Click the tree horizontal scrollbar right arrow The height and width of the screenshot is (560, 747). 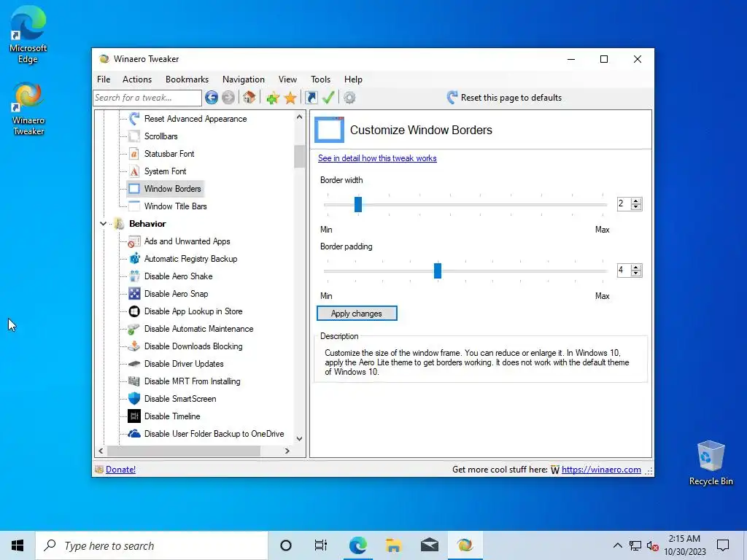click(287, 451)
